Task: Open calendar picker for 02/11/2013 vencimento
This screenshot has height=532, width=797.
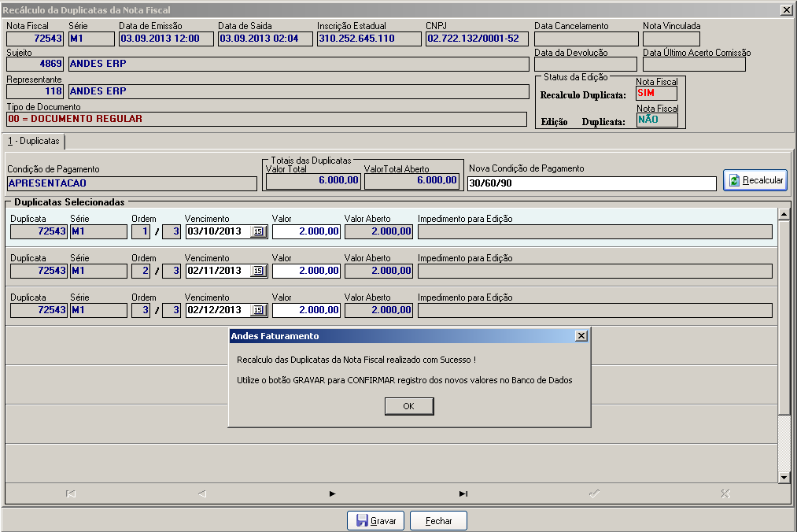Action: pos(258,271)
